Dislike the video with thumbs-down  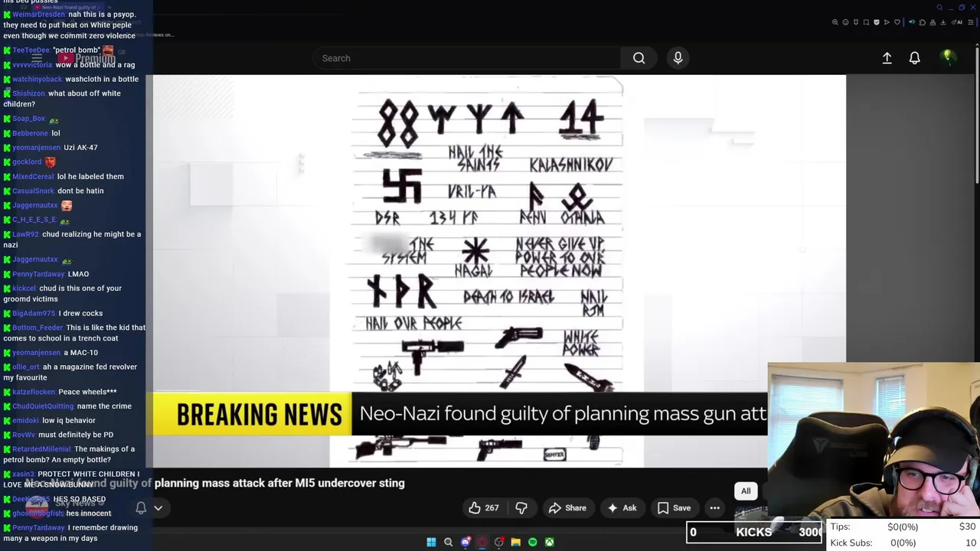[x=521, y=507]
